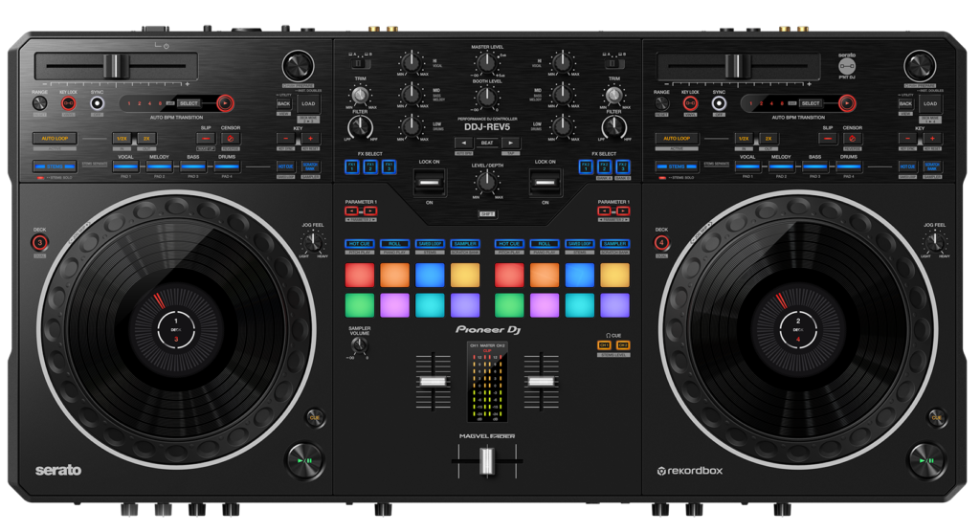The width and height of the screenshot is (980, 532).
Task: Click the left deck tempo slider handle
Action: [116, 66]
